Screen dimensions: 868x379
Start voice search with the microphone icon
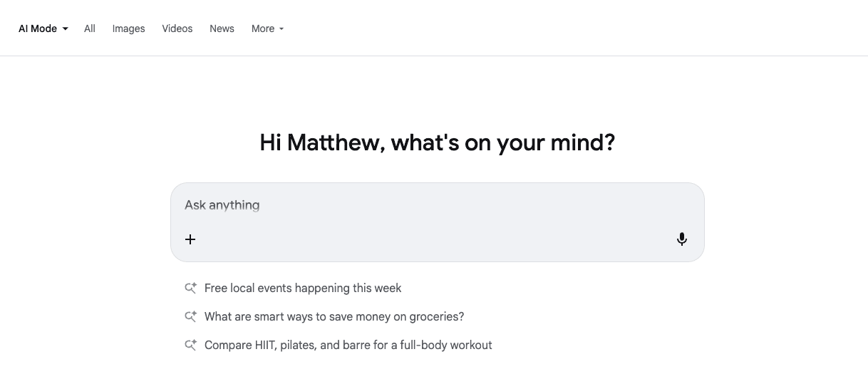(681, 239)
